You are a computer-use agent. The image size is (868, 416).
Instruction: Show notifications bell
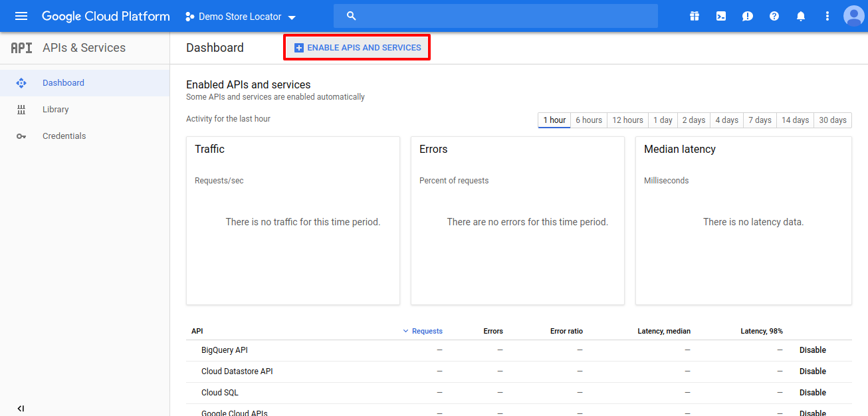(801, 16)
